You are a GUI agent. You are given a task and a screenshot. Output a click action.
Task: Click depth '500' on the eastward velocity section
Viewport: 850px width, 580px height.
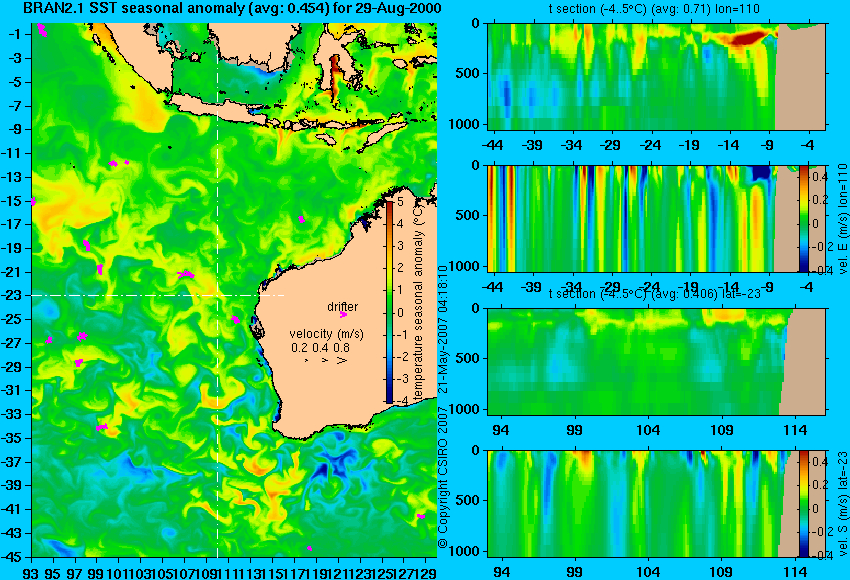tap(468, 215)
